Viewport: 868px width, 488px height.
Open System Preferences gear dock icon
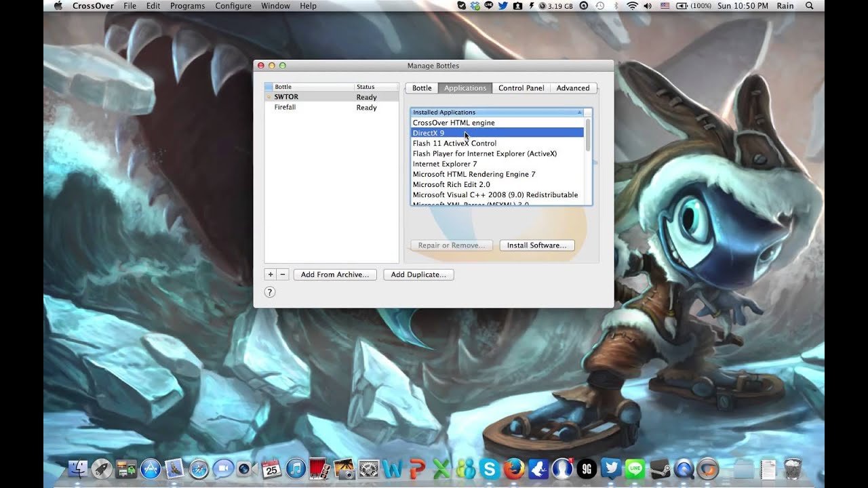pyautogui.click(x=368, y=468)
